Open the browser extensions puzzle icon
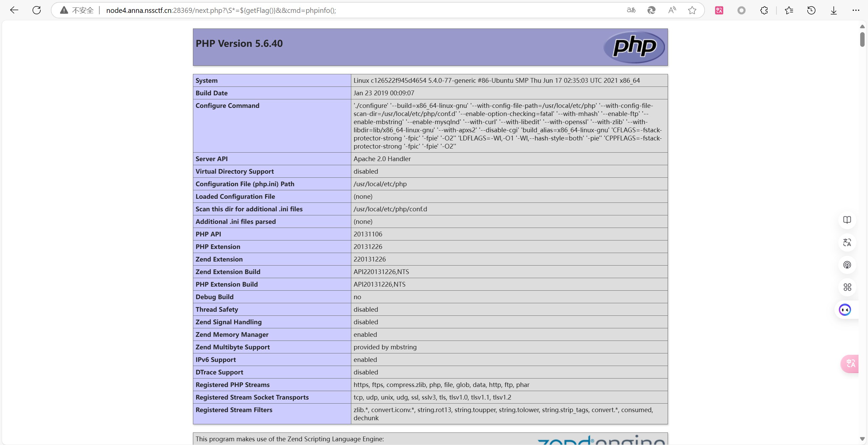The height and width of the screenshot is (445, 868). pyautogui.click(x=764, y=10)
